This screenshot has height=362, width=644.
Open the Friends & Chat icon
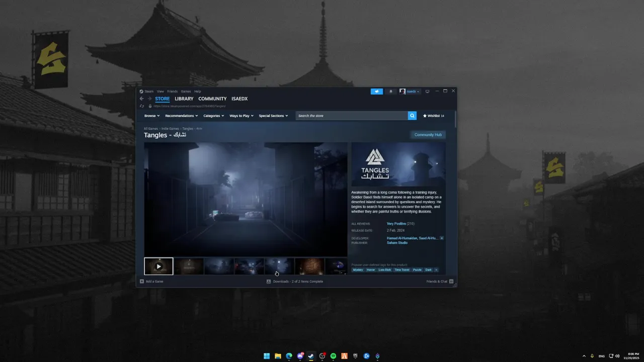[451, 282]
